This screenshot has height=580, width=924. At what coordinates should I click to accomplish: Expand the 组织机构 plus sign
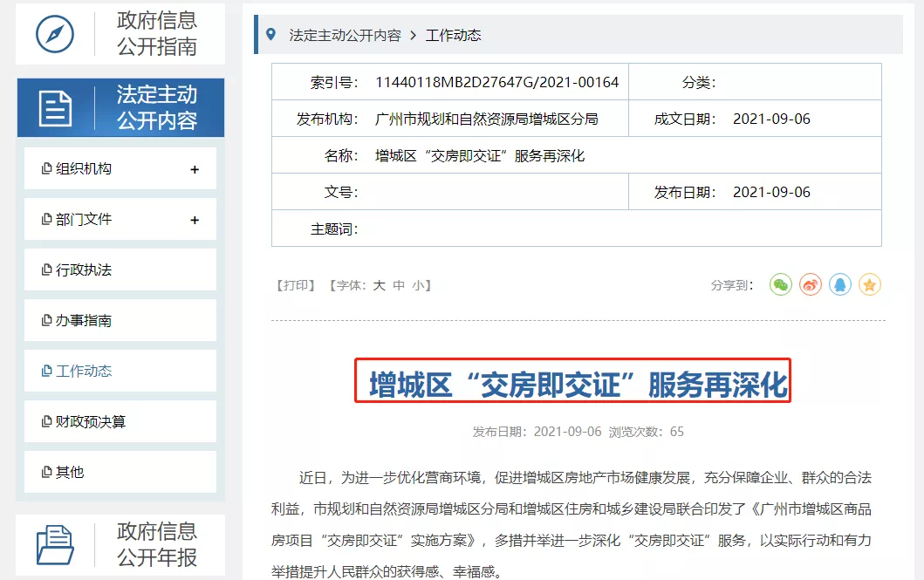point(195,169)
